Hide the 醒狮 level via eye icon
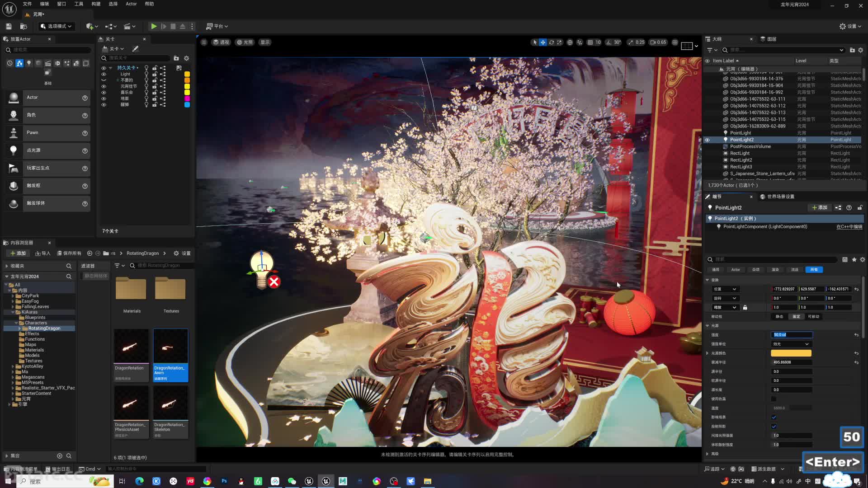This screenshot has height=488, width=868. point(104,105)
